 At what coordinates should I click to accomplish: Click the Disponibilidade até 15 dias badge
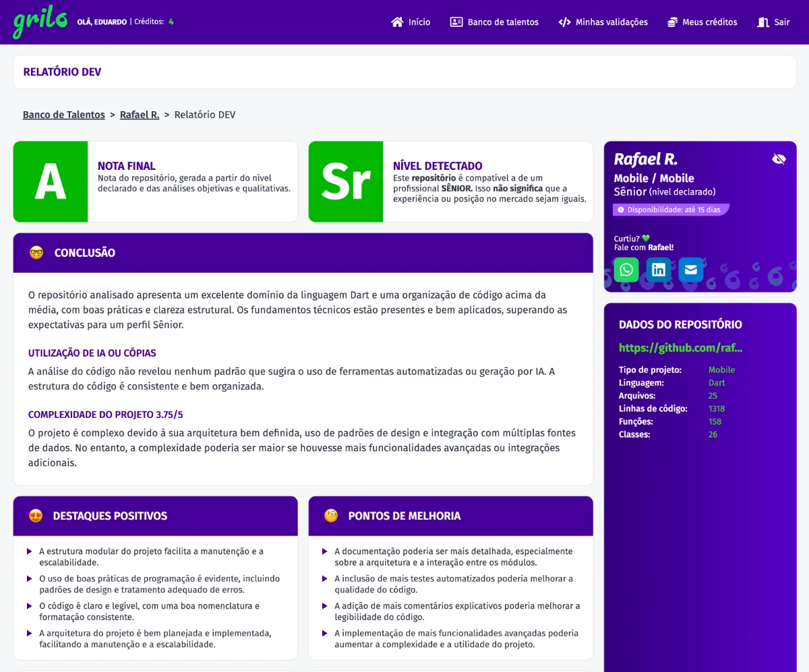point(671,210)
